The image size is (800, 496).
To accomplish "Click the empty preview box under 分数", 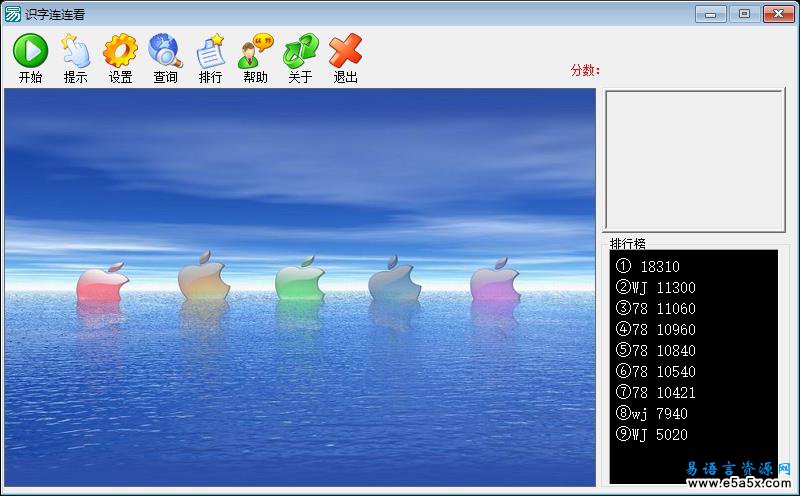I will (694, 160).
